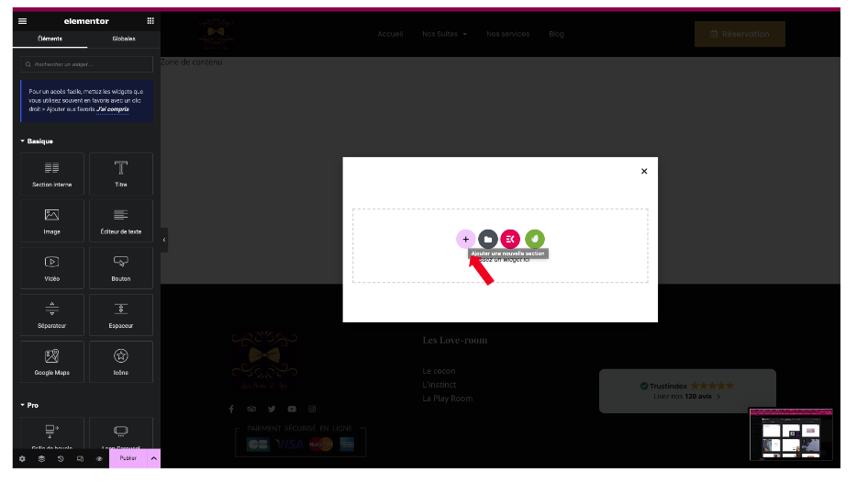Click the widget search field

pos(87,64)
